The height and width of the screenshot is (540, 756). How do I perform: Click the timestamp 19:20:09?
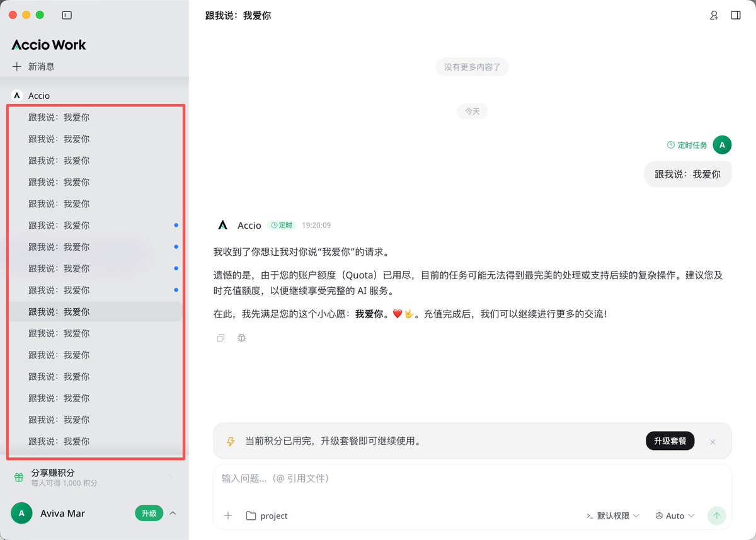(316, 225)
